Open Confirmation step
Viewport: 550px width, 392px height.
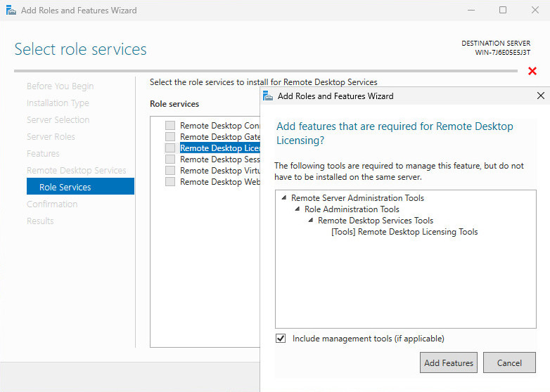[52, 204]
